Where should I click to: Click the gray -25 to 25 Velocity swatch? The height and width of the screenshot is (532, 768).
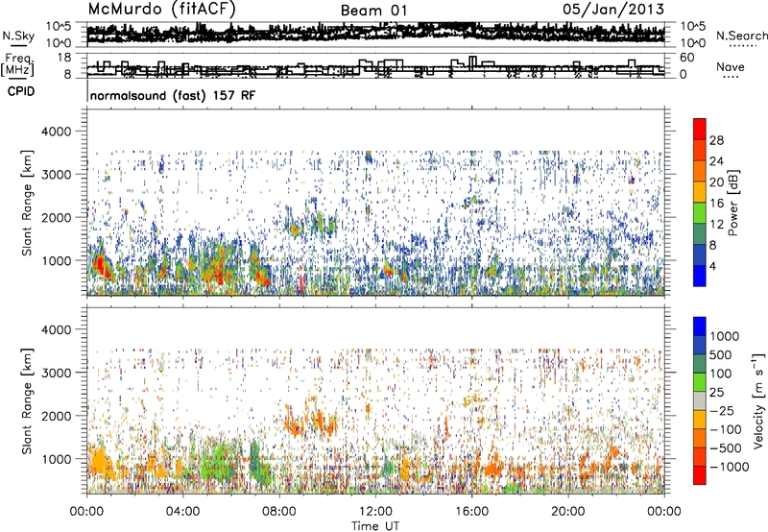700,400
